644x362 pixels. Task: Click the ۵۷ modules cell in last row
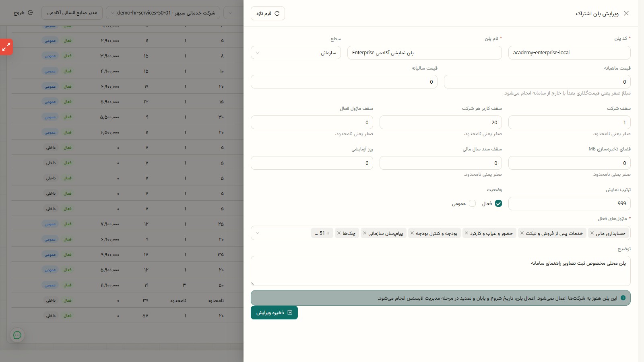[x=145, y=316]
